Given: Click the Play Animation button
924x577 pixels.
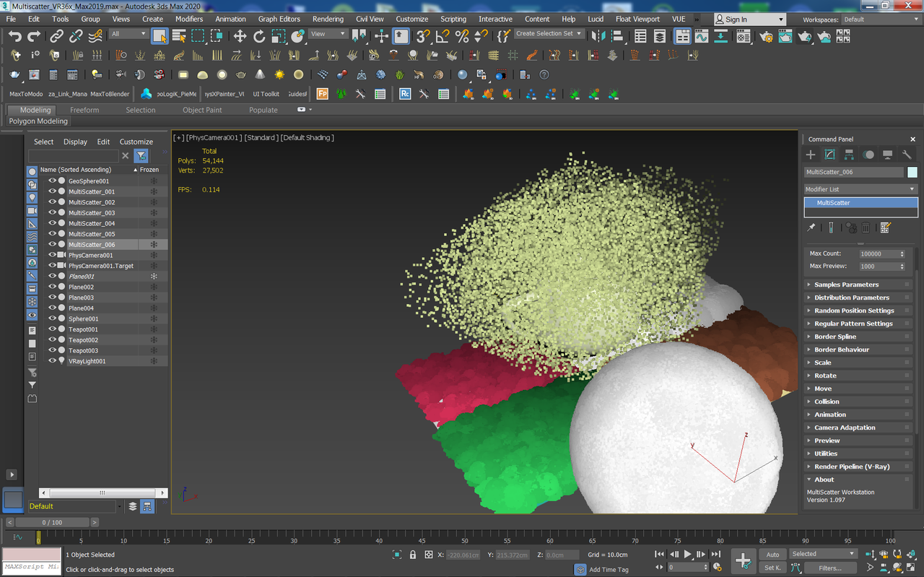Looking at the screenshot, I should [687, 555].
